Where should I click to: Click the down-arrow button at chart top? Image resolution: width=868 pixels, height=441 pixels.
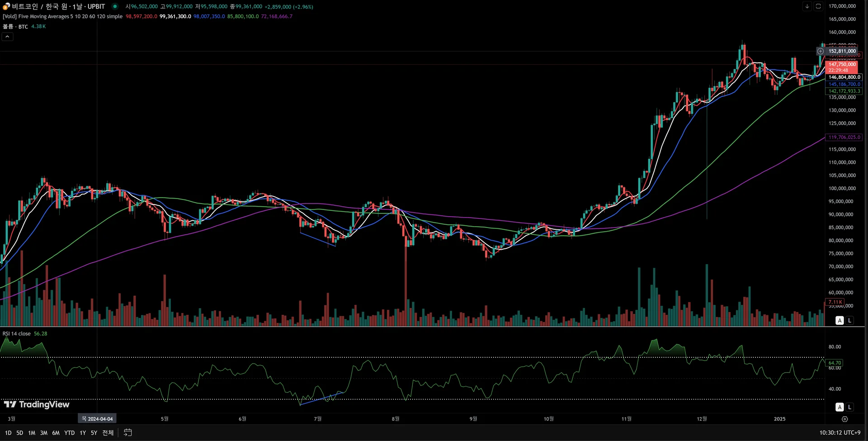pos(807,6)
